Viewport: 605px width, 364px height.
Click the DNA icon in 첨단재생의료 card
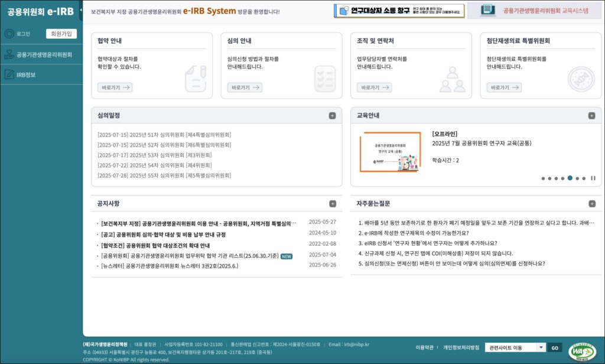[581, 79]
